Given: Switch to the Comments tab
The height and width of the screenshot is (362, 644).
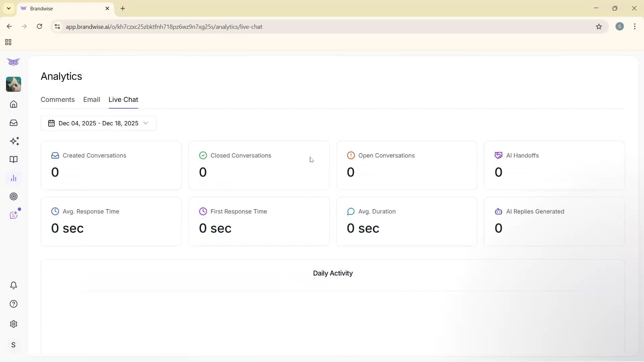Looking at the screenshot, I should click(x=57, y=100).
